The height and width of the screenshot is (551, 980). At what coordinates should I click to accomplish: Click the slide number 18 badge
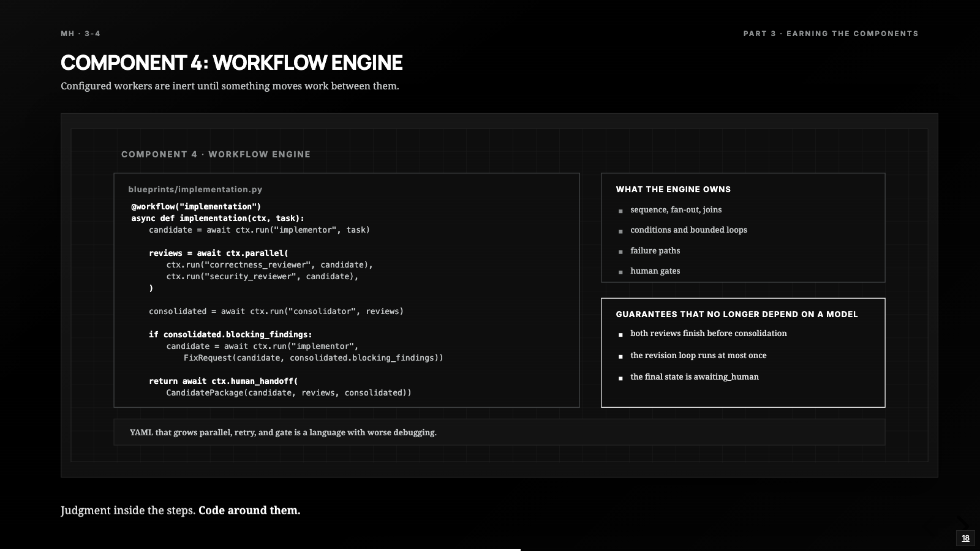pos(965,538)
